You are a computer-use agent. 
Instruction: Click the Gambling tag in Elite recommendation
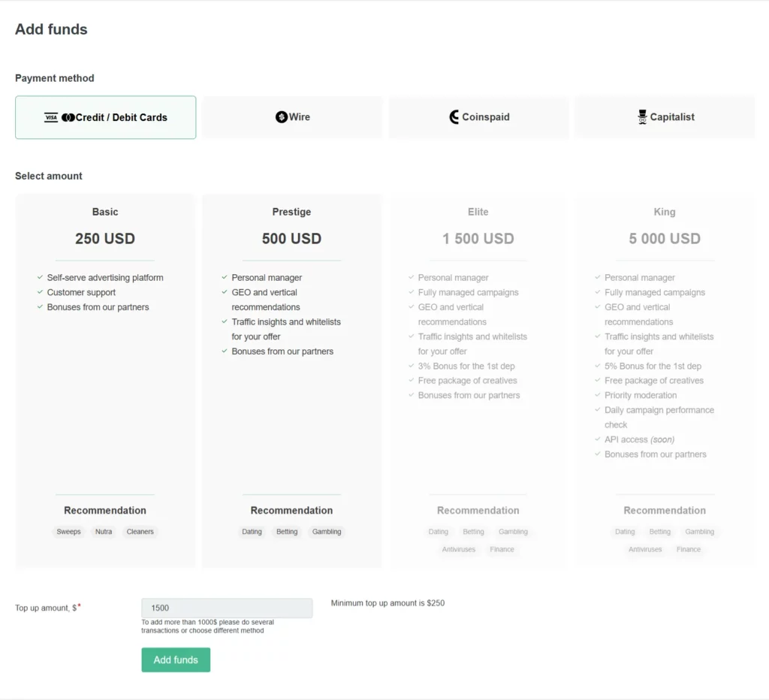(514, 532)
